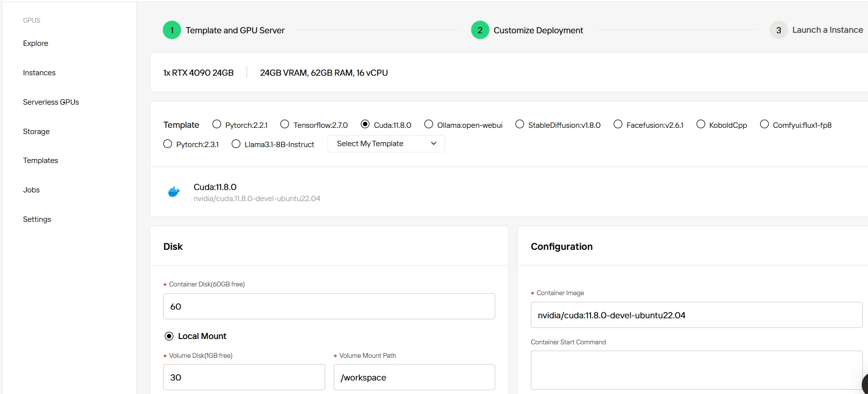Click the Disk section heading
The height and width of the screenshot is (394, 868).
click(x=173, y=246)
